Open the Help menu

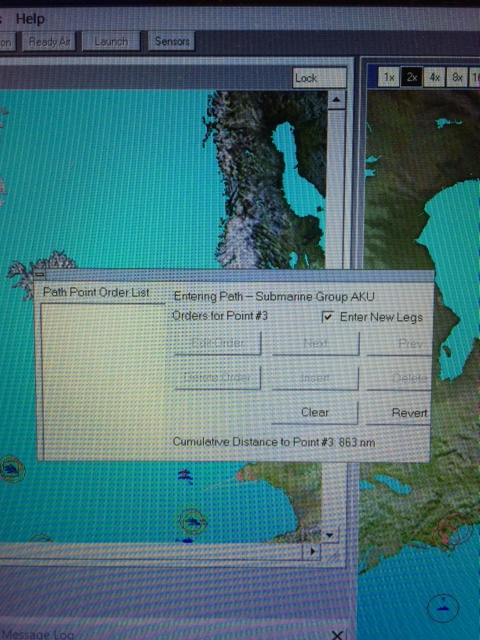[x=30, y=19]
